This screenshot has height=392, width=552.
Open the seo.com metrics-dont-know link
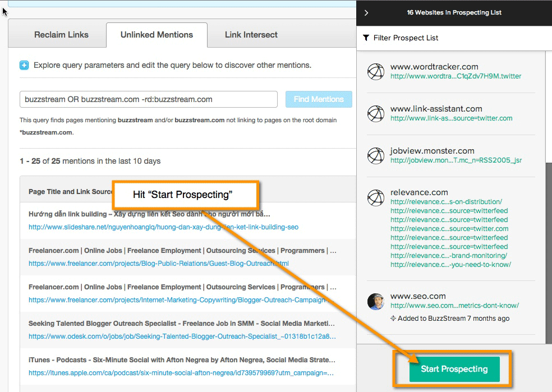(x=454, y=306)
